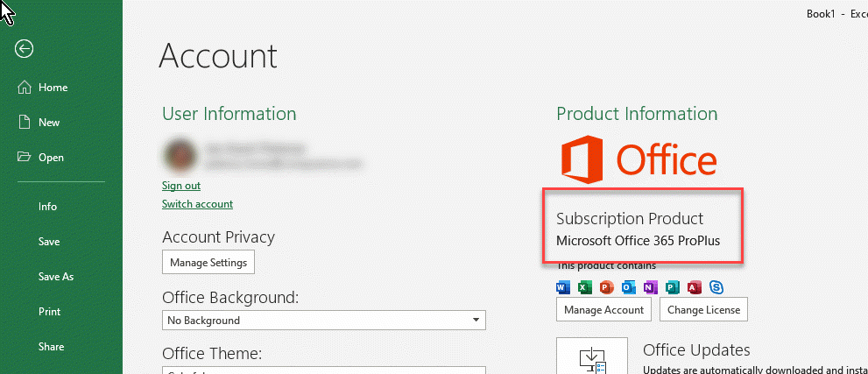Click the PowerPoint app icon

607,287
